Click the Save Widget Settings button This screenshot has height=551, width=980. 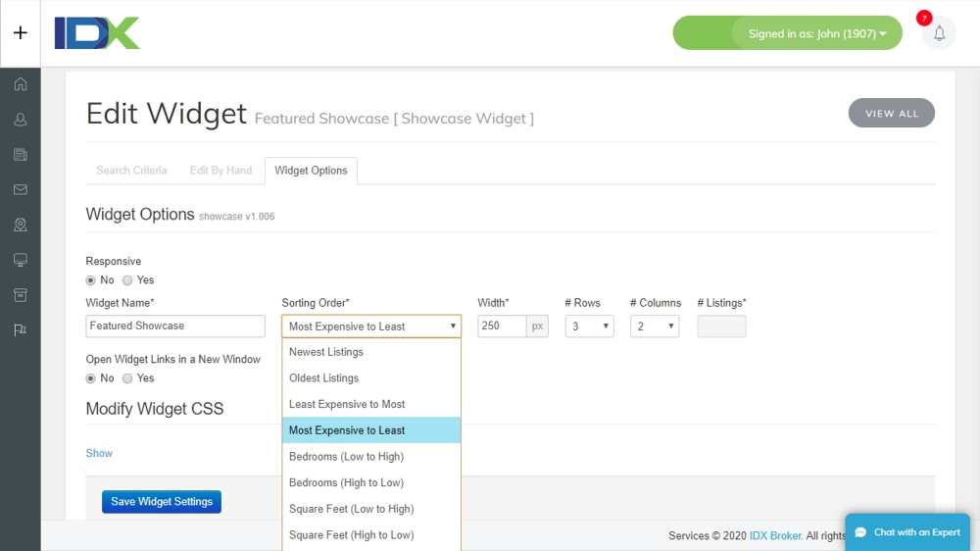coord(162,502)
